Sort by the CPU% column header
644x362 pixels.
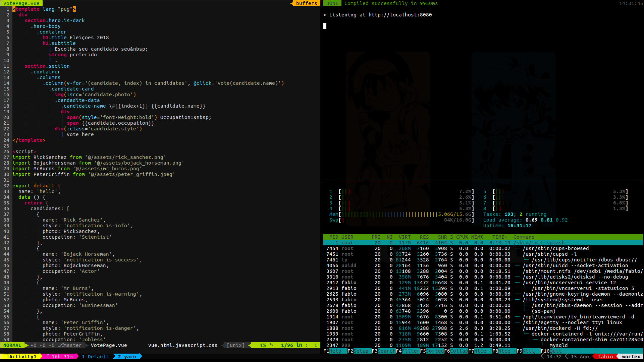(x=462, y=237)
